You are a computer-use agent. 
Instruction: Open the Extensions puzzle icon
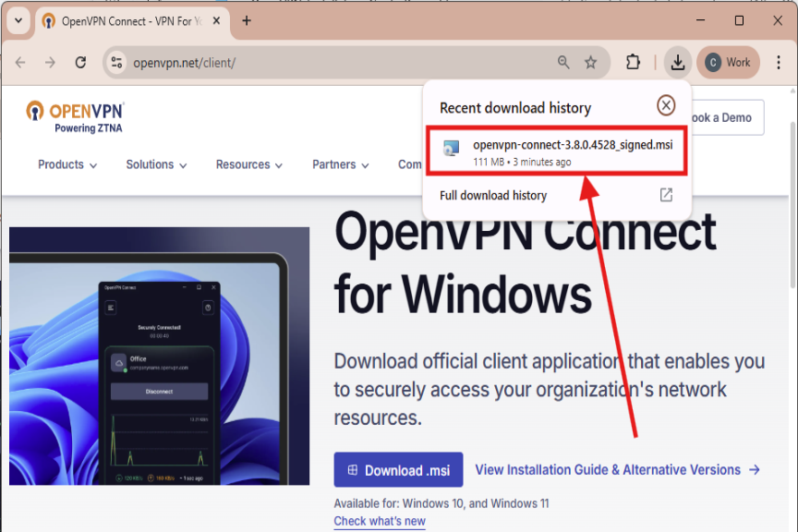[x=633, y=63]
